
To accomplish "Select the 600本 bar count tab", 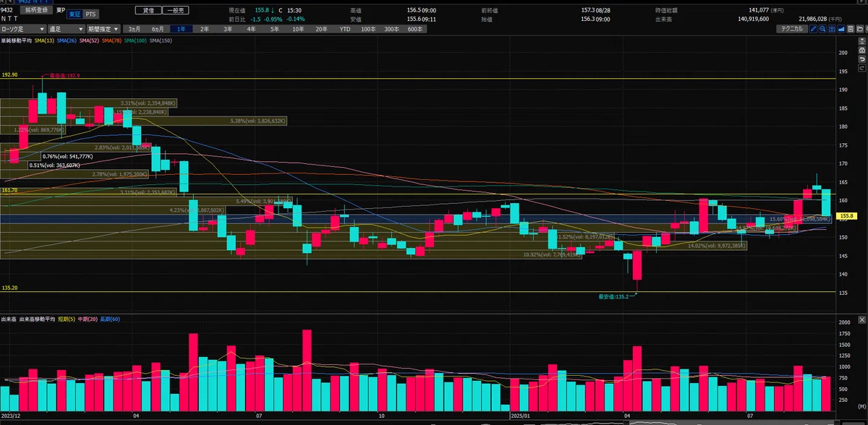I will (x=415, y=29).
